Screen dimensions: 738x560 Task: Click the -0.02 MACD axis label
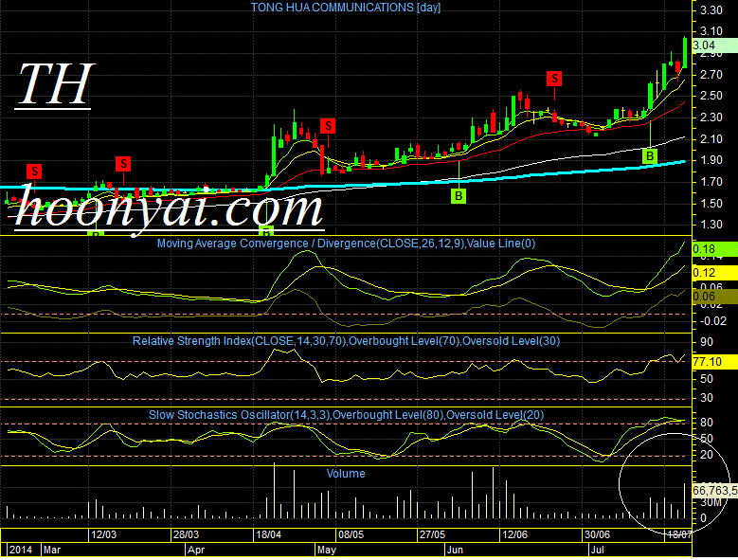[x=712, y=321]
